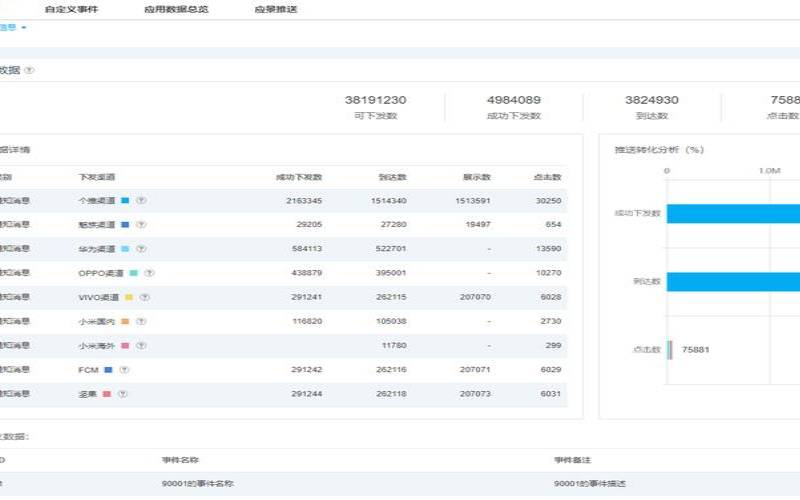The height and width of the screenshot is (500, 800).
Task: Click the cell showing 207071
Action: pyautogui.click(x=475, y=369)
